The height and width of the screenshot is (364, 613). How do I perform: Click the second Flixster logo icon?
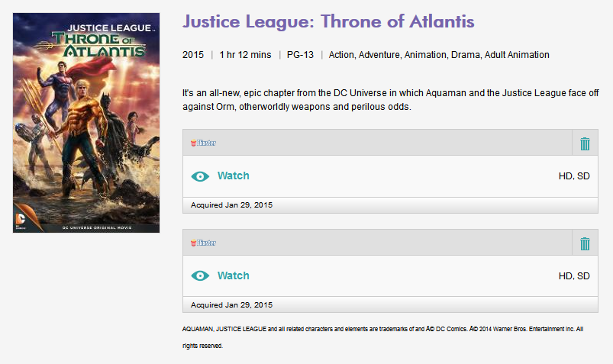(x=203, y=243)
